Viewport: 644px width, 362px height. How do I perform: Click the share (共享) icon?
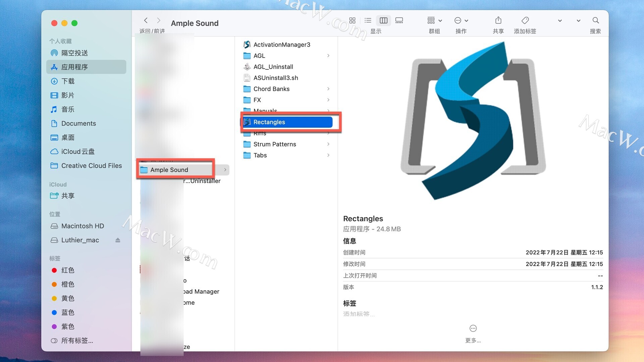(x=498, y=20)
